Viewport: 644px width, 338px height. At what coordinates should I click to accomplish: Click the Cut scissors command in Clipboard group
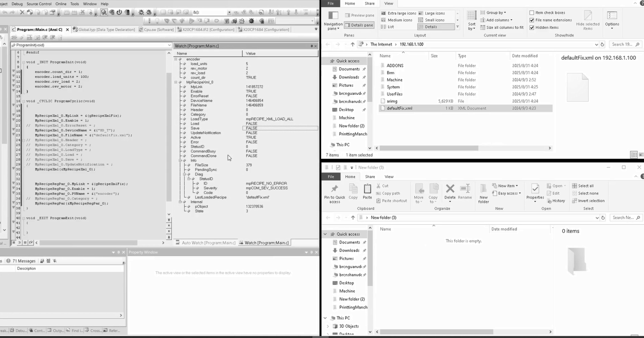383,186
